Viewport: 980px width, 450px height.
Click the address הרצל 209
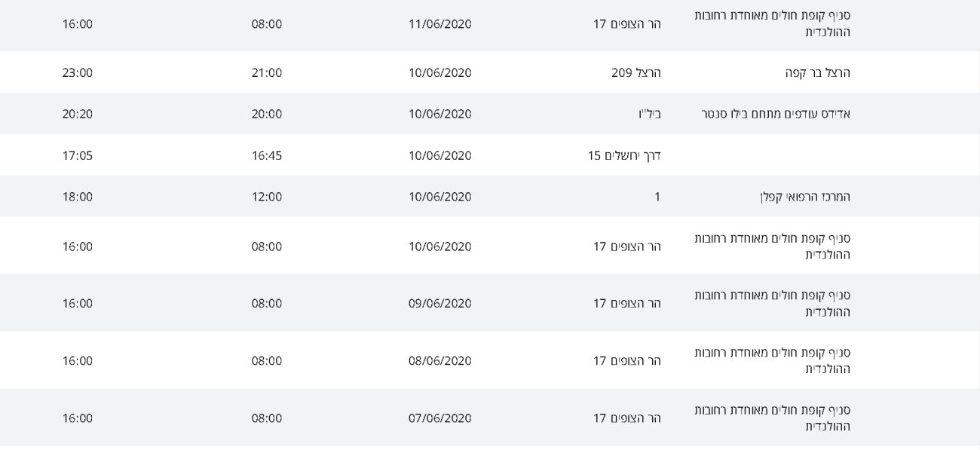point(635,73)
